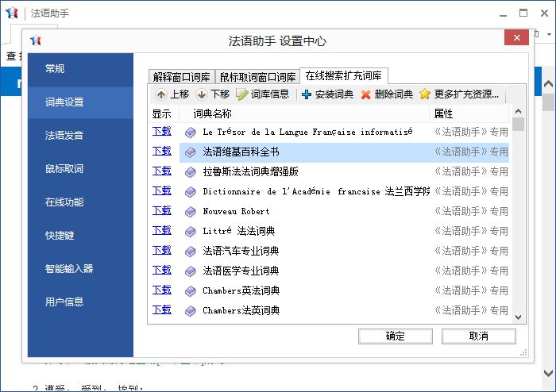This screenshot has height=392, width=556.
Task: Open 法语发音 settings section
Action: tap(80, 135)
